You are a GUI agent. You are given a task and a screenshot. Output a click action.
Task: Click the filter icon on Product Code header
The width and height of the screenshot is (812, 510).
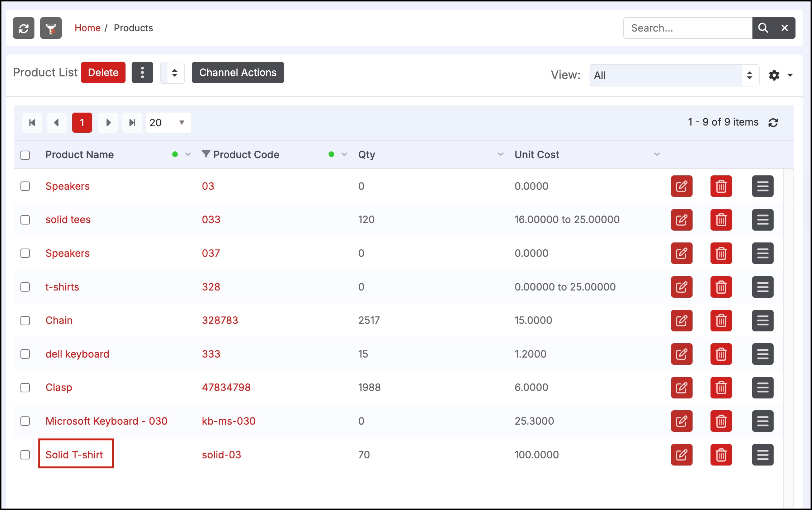click(206, 154)
